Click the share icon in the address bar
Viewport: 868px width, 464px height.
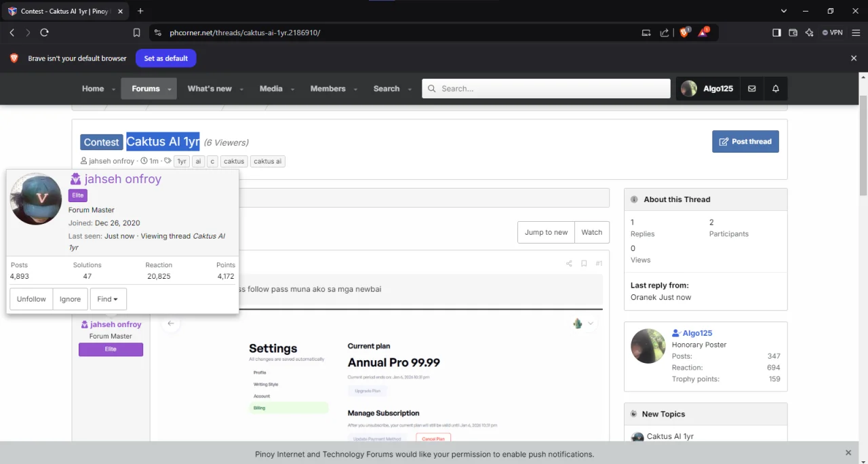tap(665, 33)
